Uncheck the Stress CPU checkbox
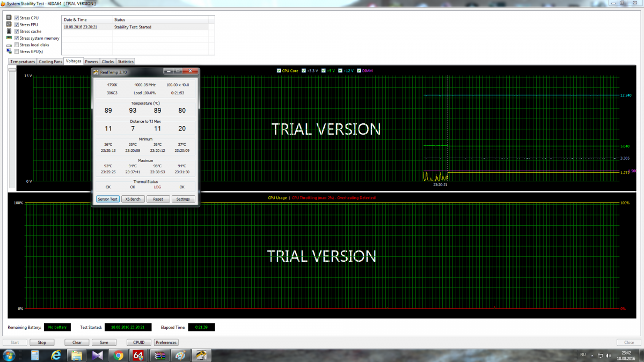This screenshot has height=362, width=644. (x=17, y=18)
